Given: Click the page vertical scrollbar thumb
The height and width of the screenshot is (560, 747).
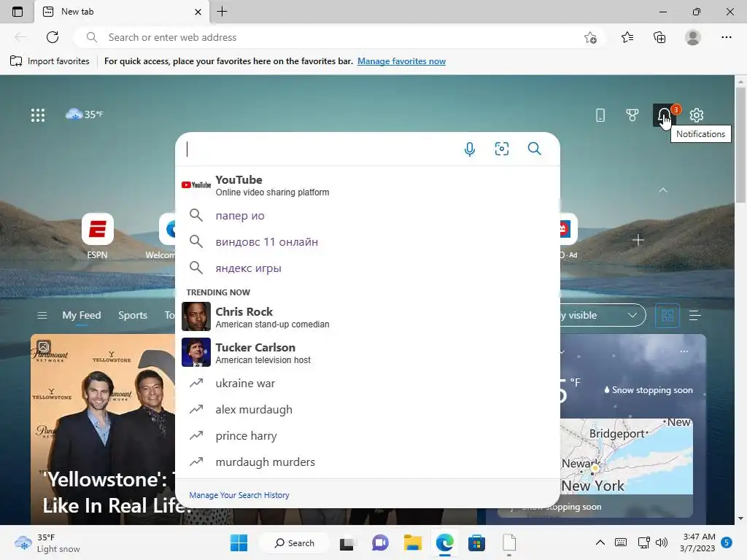Looking at the screenshot, I should [740, 145].
